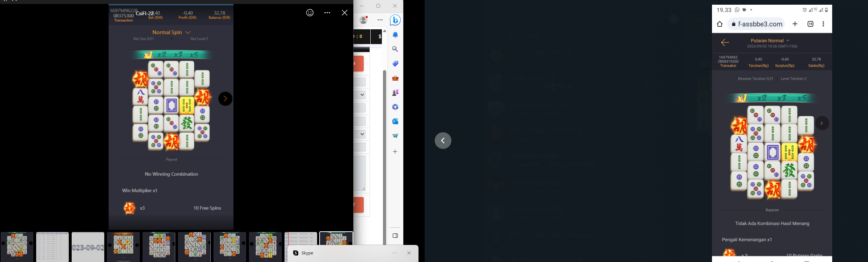Open the Bing Copilot sidebar button
The height and width of the screenshot is (262, 868).
(395, 20)
